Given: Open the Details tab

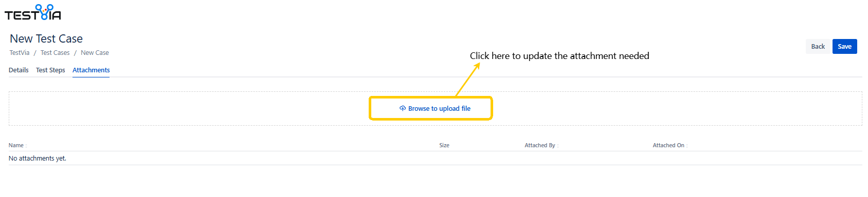Looking at the screenshot, I should pyautogui.click(x=19, y=70).
